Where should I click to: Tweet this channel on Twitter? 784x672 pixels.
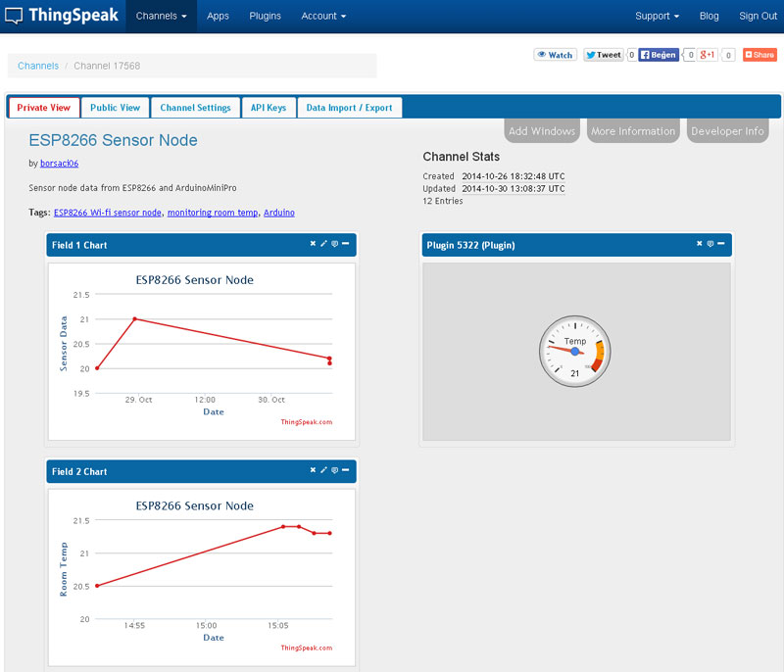604,55
